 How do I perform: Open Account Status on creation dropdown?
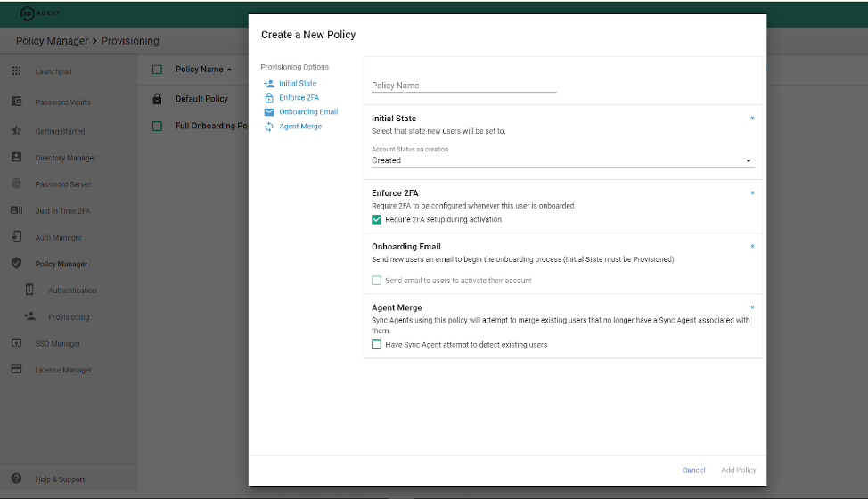pyautogui.click(x=562, y=160)
